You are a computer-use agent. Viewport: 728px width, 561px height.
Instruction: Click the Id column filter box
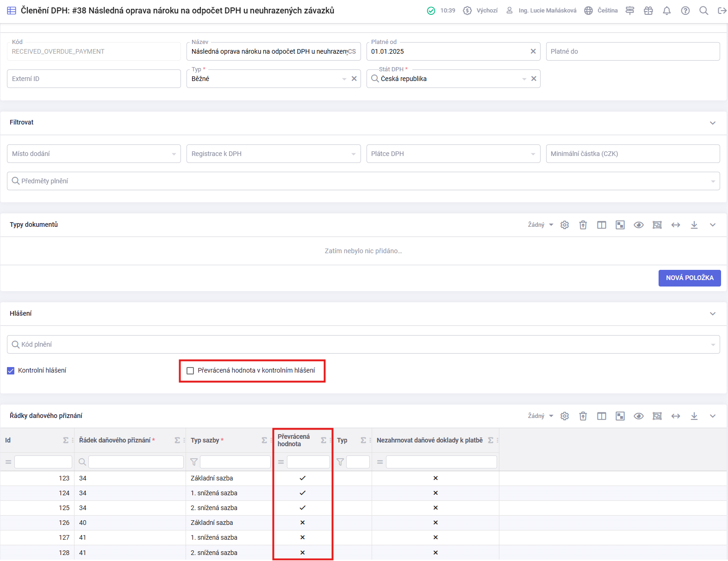(43, 462)
